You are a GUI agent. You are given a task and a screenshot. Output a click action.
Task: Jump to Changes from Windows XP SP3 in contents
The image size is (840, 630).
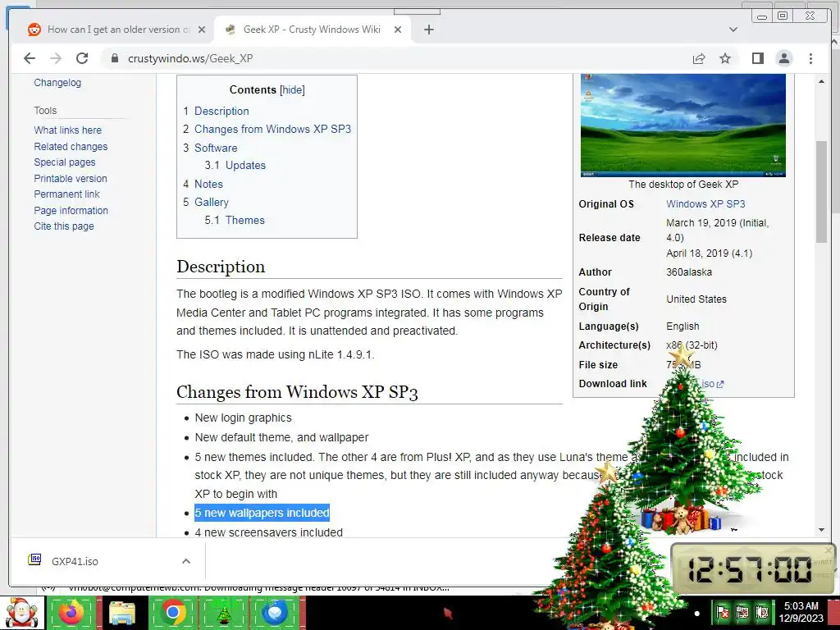(272, 129)
